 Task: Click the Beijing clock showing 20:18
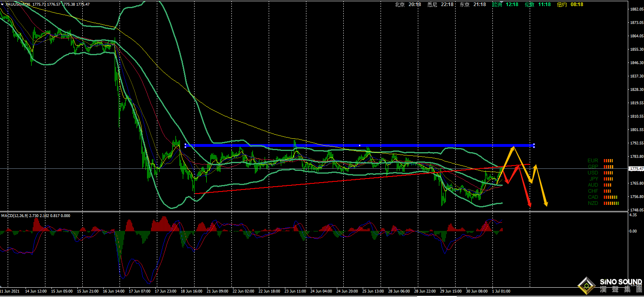point(408,4)
